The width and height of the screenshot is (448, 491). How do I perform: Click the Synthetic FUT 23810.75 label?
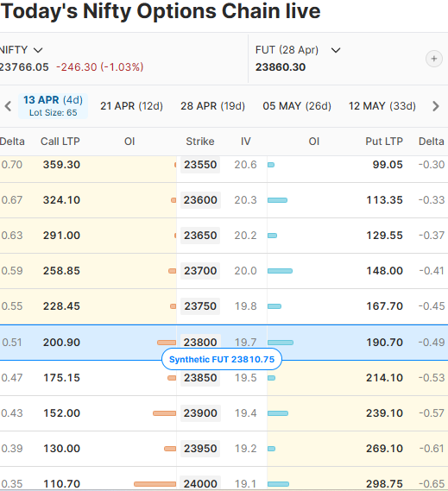point(222,359)
